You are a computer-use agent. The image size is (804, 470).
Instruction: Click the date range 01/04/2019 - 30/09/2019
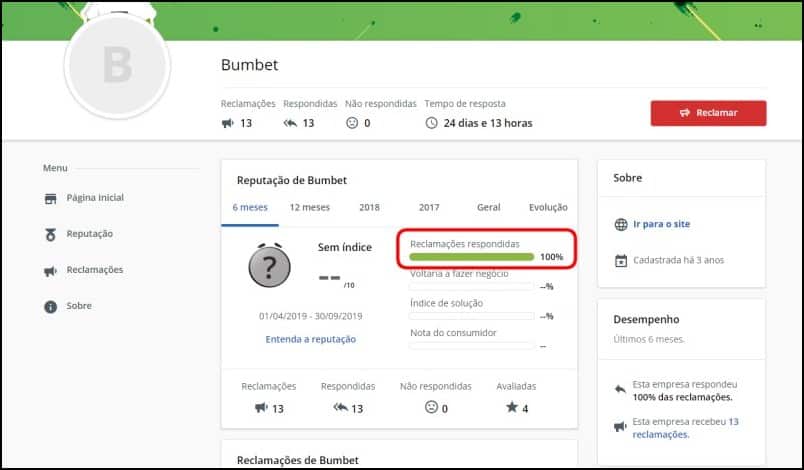310,316
